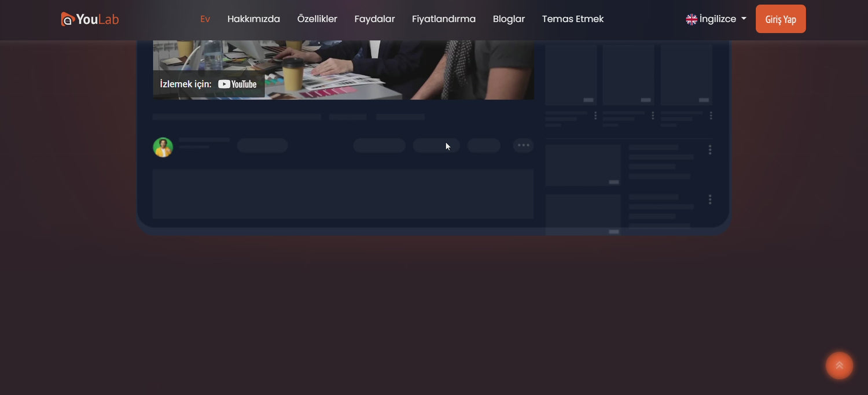Navigate to Fiyatlandırma
Image resolution: width=868 pixels, height=395 pixels.
coord(444,19)
